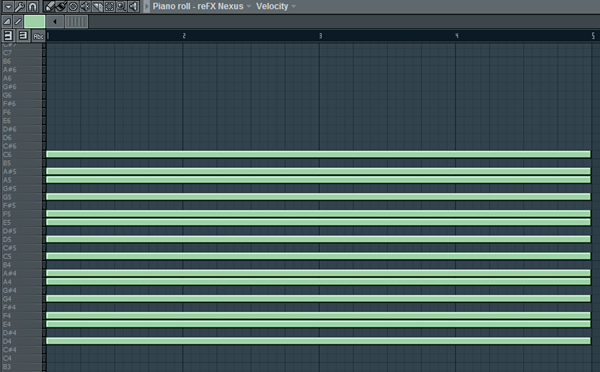Select the Draw pencil tool
Screen dimensions: 600x372
click(x=49, y=7)
